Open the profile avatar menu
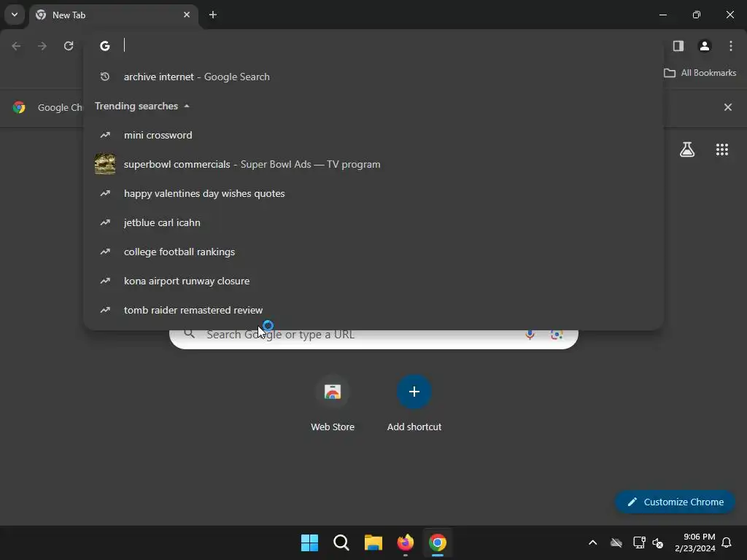Image resolution: width=747 pixels, height=560 pixels. click(705, 46)
